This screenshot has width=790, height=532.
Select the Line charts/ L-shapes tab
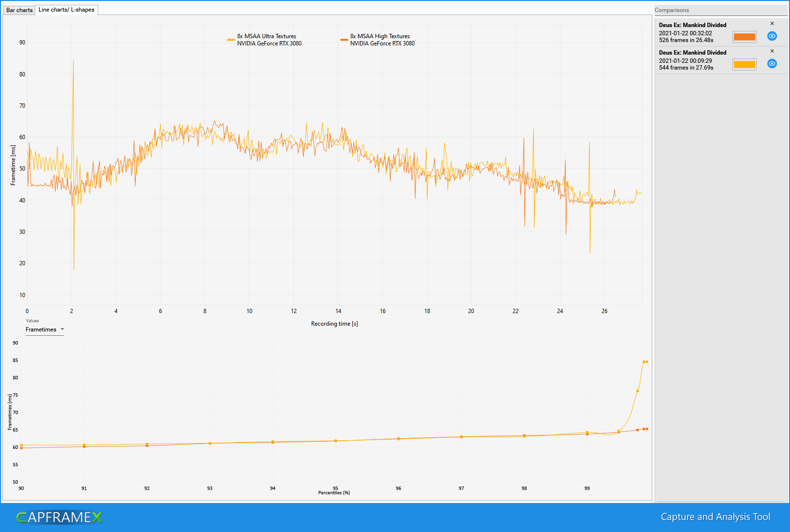[67, 10]
